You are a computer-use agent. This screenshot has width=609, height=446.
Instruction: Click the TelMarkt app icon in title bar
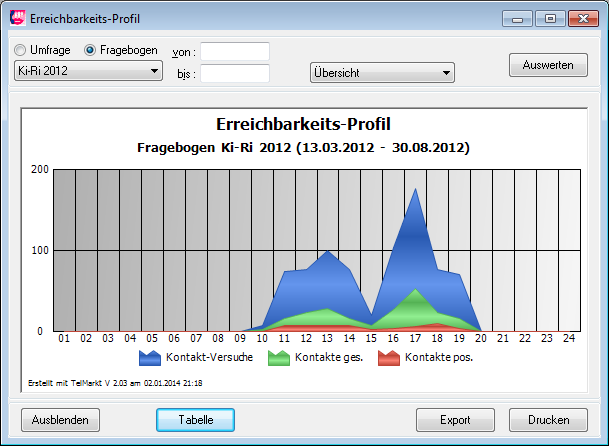17,18
